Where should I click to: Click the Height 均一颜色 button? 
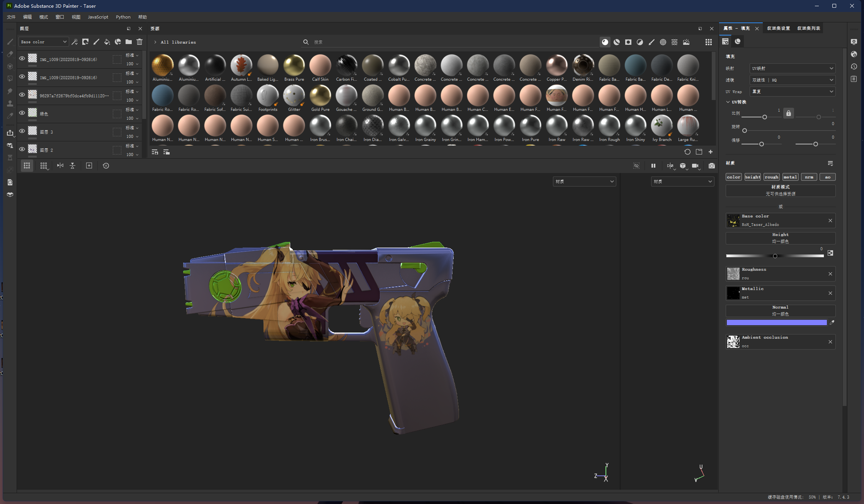tap(781, 238)
